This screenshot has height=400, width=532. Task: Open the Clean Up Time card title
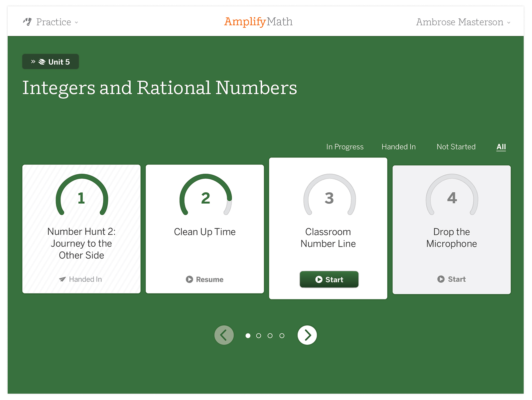pyautogui.click(x=205, y=232)
